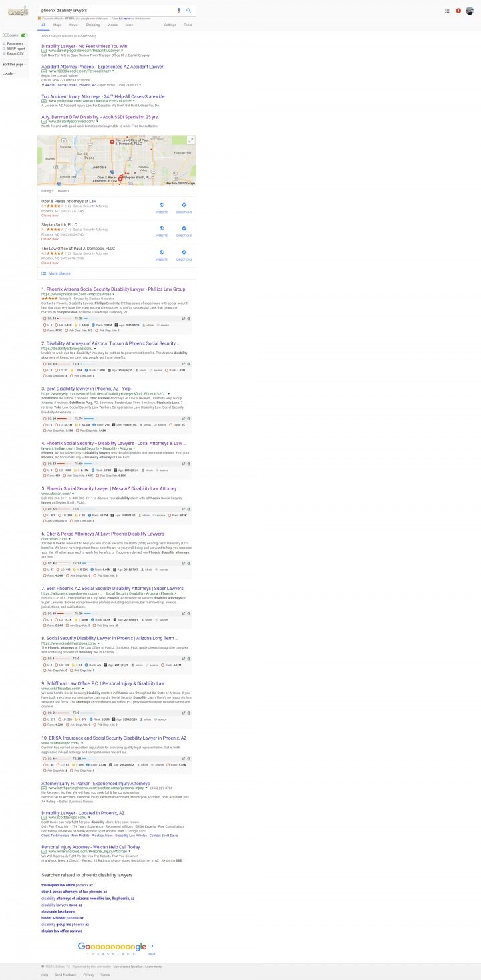Open the account profile avatar
This screenshot has width=481, height=980.
tap(470, 11)
